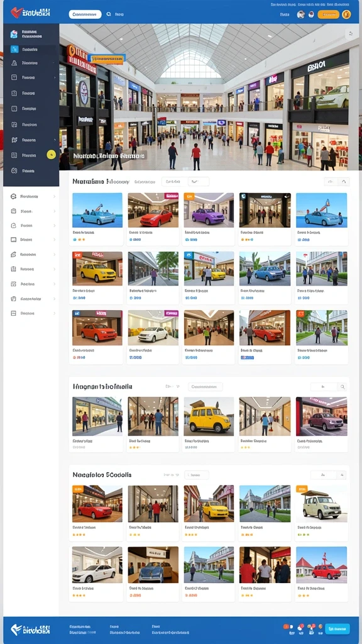Click the light blue button in footer
This screenshot has width=362, height=644.
[337, 628]
